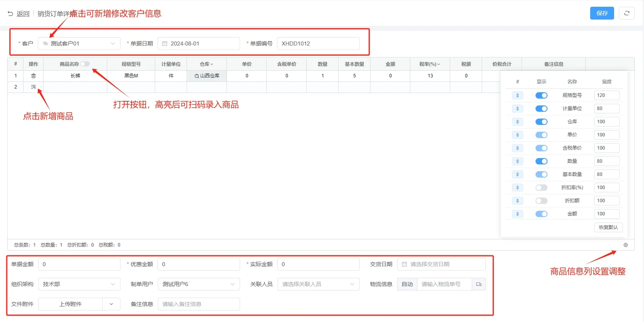Viewport: 644px width, 322px height.
Task: Click the refresh icon button next to 保存
Action: pos(626,13)
